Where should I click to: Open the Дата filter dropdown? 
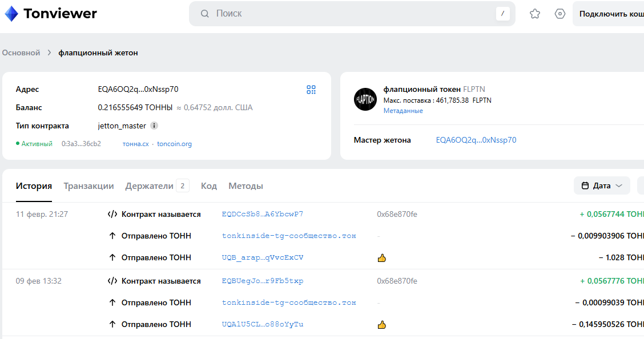pos(602,186)
